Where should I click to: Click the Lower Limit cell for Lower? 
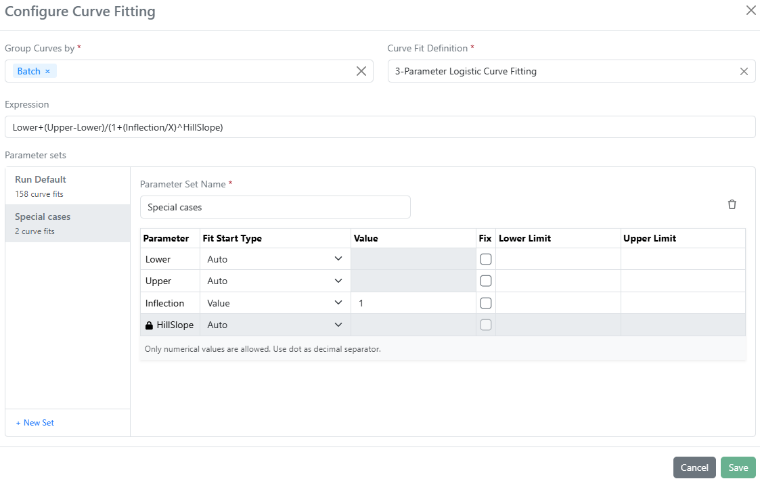click(x=558, y=259)
